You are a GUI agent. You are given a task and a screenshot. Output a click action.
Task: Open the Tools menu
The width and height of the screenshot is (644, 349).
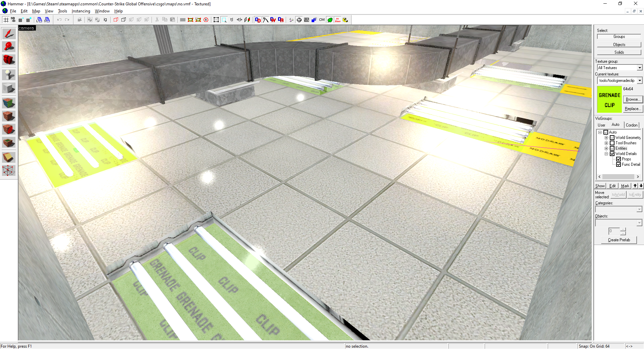pyautogui.click(x=62, y=11)
